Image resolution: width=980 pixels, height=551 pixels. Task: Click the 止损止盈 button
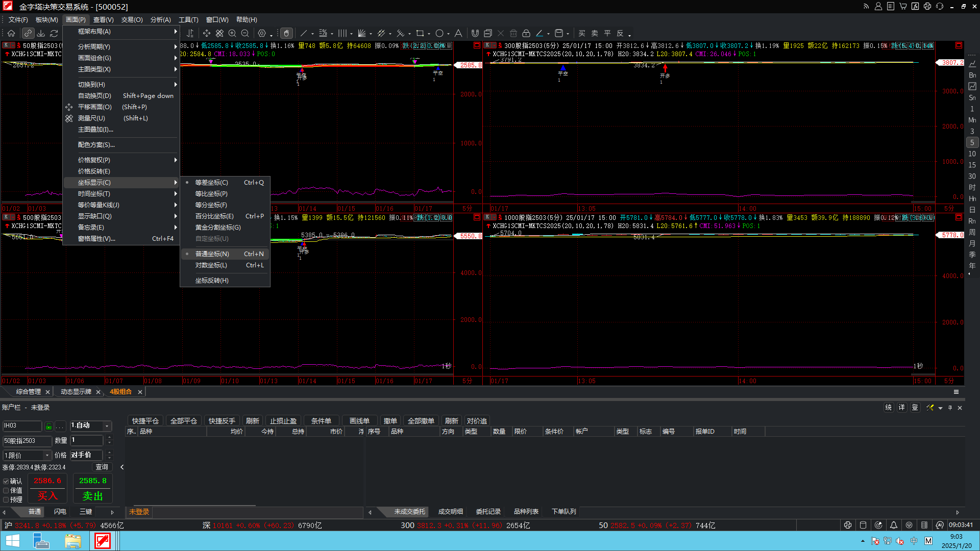tap(283, 421)
